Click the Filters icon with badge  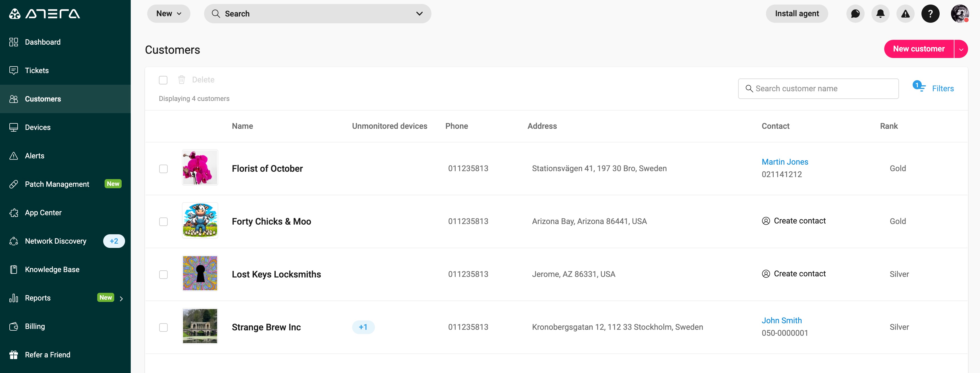(919, 86)
